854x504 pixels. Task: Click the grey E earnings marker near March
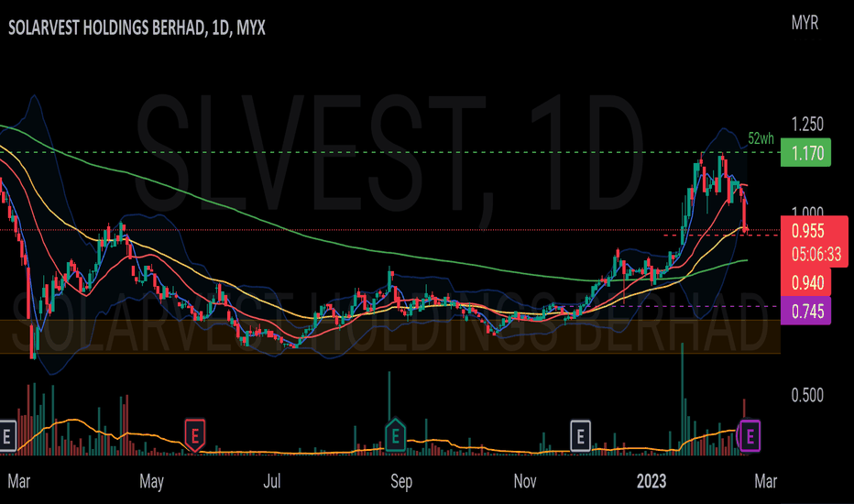pyautogui.click(x=7, y=436)
